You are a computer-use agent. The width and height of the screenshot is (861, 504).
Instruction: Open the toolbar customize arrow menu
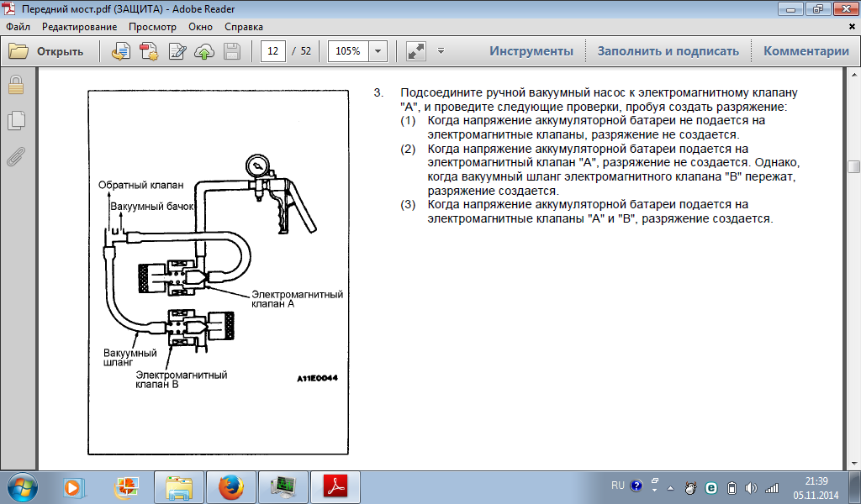pyautogui.click(x=441, y=51)
